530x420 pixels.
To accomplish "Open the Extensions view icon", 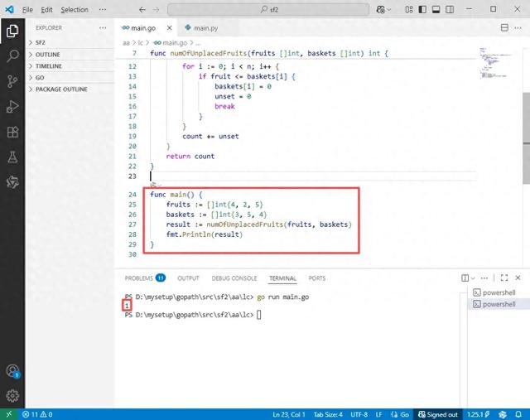I will click(x=12, y=132).
